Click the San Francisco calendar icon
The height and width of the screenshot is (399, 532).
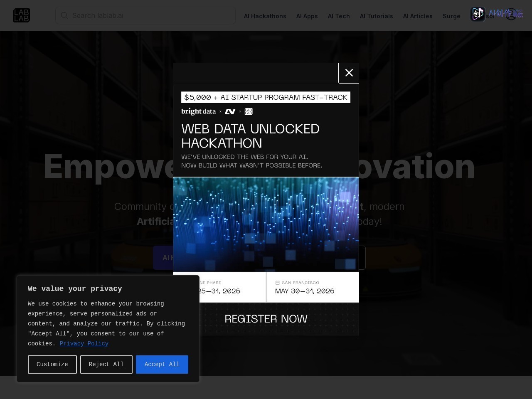coord(278,283)
